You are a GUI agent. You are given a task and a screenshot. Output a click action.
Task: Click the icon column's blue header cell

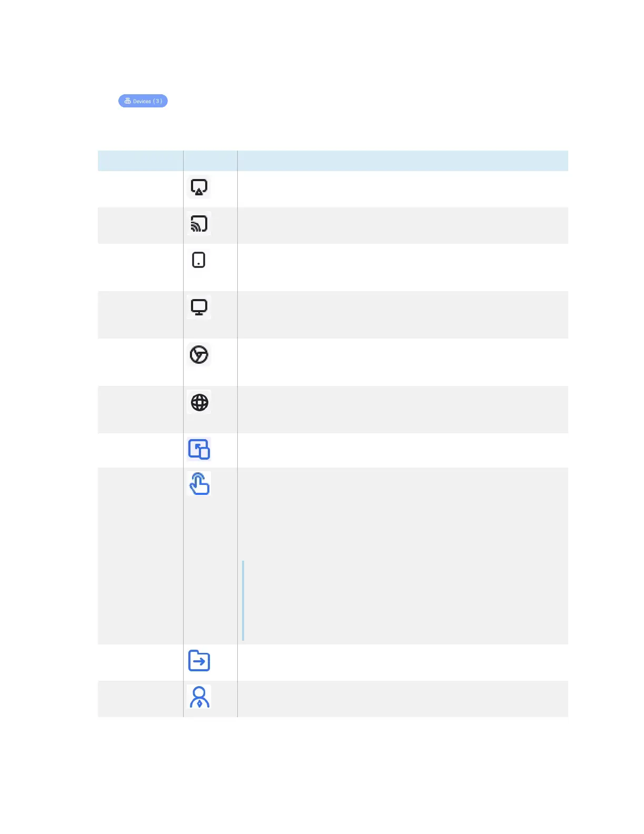[210, 161]
